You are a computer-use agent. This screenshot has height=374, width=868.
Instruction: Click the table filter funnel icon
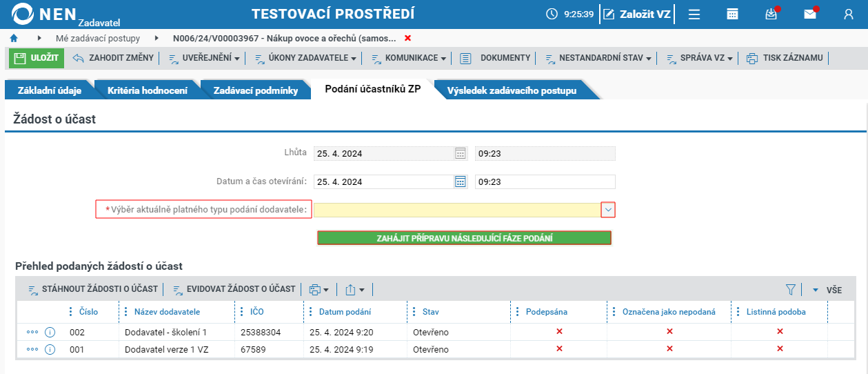(x=791, y=290)
